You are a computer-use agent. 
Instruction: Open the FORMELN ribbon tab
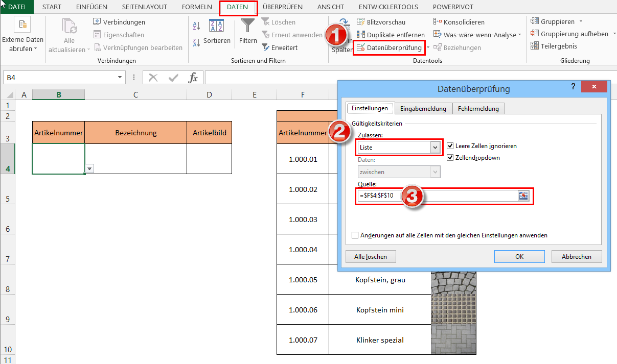(197, 7)
